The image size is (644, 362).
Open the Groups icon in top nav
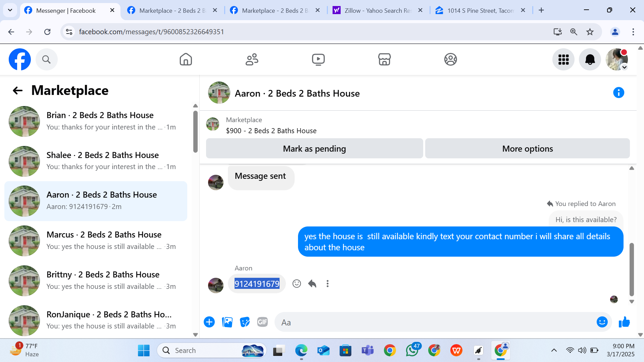pyautogui.click(x=450, y=59)
